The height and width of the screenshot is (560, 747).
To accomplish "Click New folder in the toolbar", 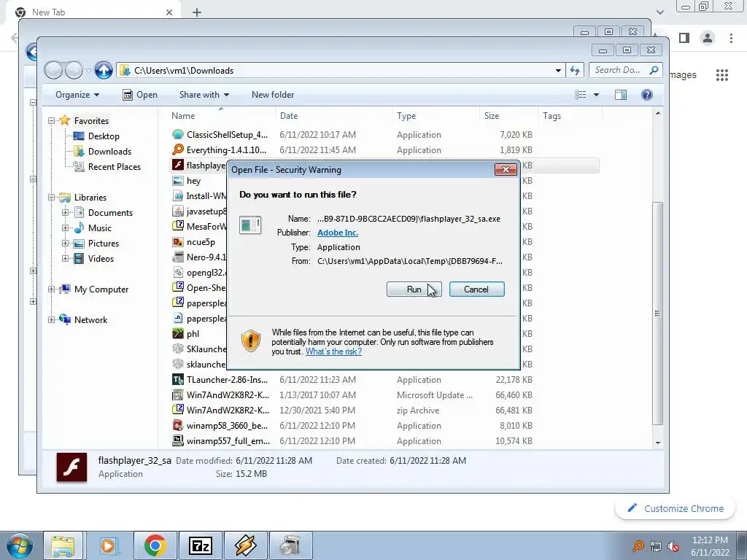I will click(273, 95).
